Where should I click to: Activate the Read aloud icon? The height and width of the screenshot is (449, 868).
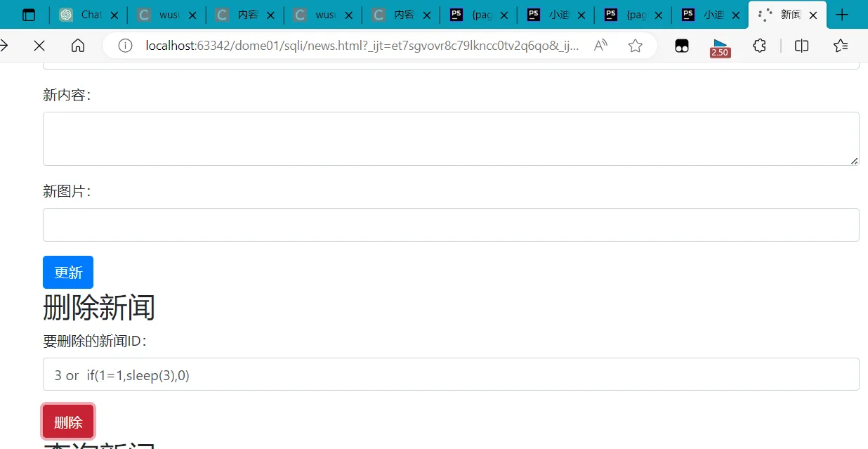pos(600,46)
